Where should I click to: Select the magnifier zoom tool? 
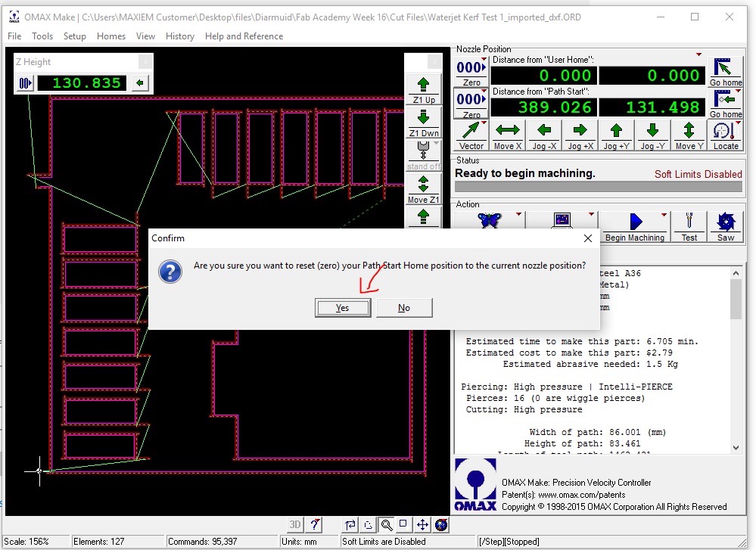386,524
